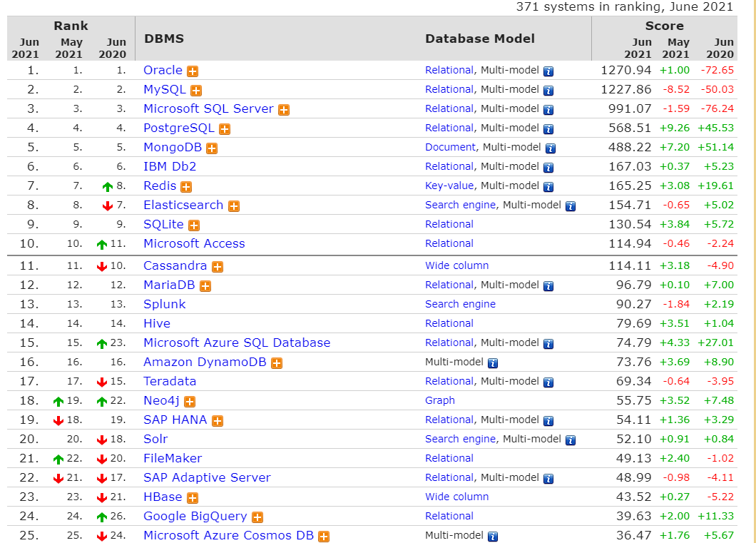
Task: Open the plus icon next to Cassandra
Action: tap(218, 267)
